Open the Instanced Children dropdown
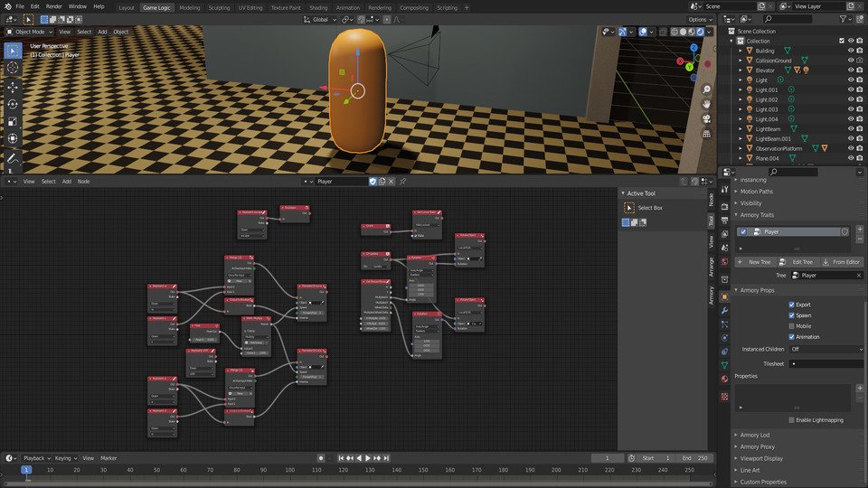The width and height of the screenshot is (868, 488). [826, 349]
